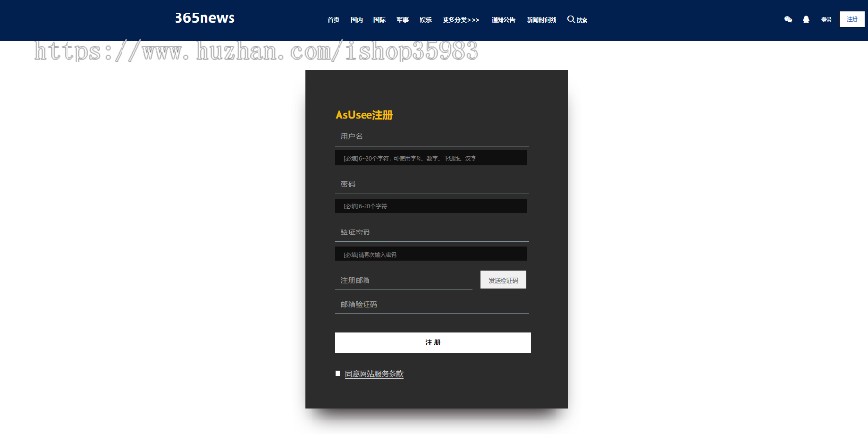The width and height of the screenshot is (868, 434).
Task: Click the 365news site logo
Action: (204, 18)
